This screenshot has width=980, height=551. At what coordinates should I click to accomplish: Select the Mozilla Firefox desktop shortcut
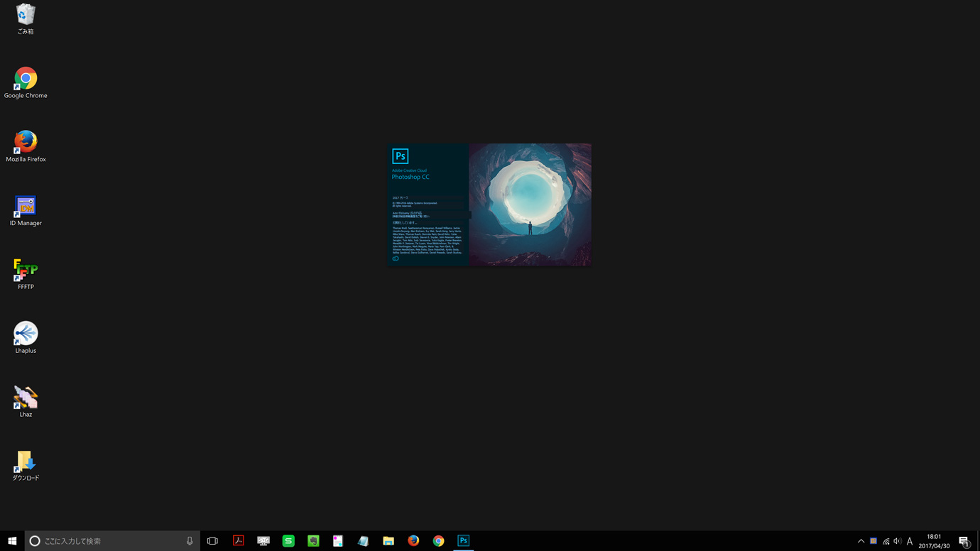click(x=26, y=143)
